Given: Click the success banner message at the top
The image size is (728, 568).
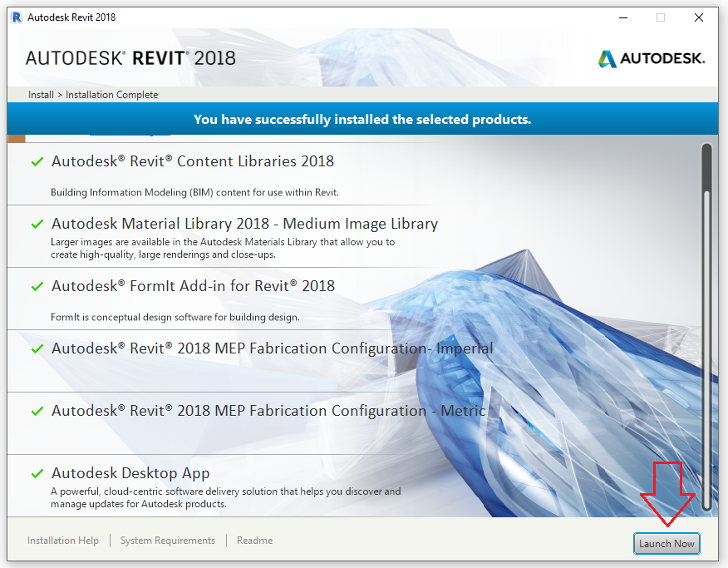Looking at the screenshot, I should pos(363,119).
